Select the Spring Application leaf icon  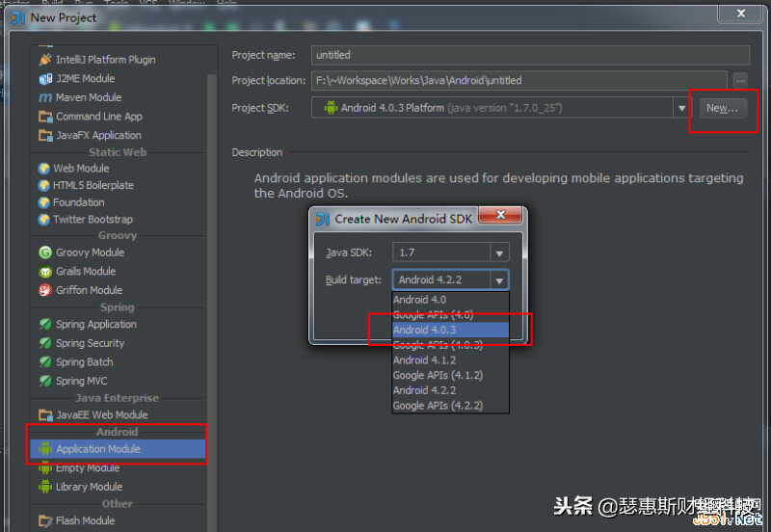pos(45,324)
